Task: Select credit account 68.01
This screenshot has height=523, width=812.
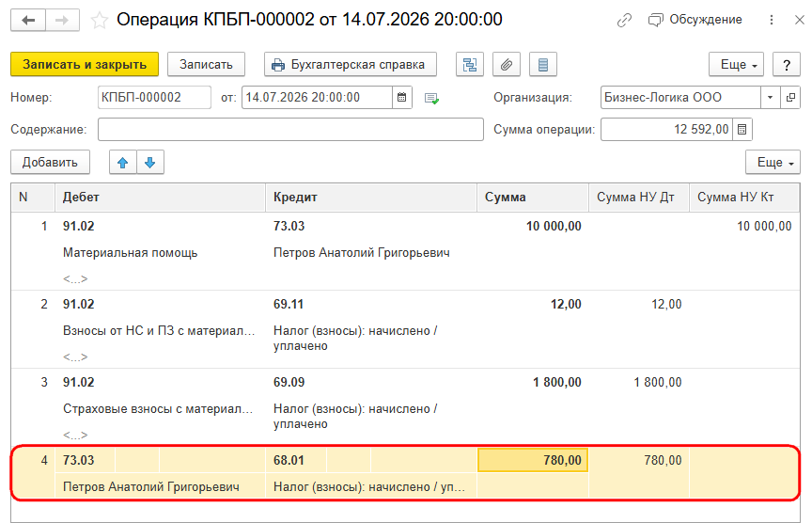Action: click(x=289, y=460)
